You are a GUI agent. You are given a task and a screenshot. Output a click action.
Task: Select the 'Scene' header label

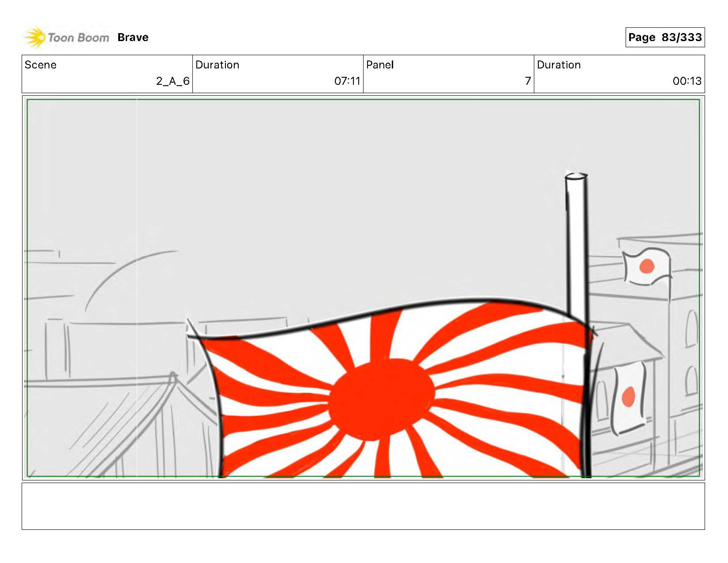(x=41, y=65)
